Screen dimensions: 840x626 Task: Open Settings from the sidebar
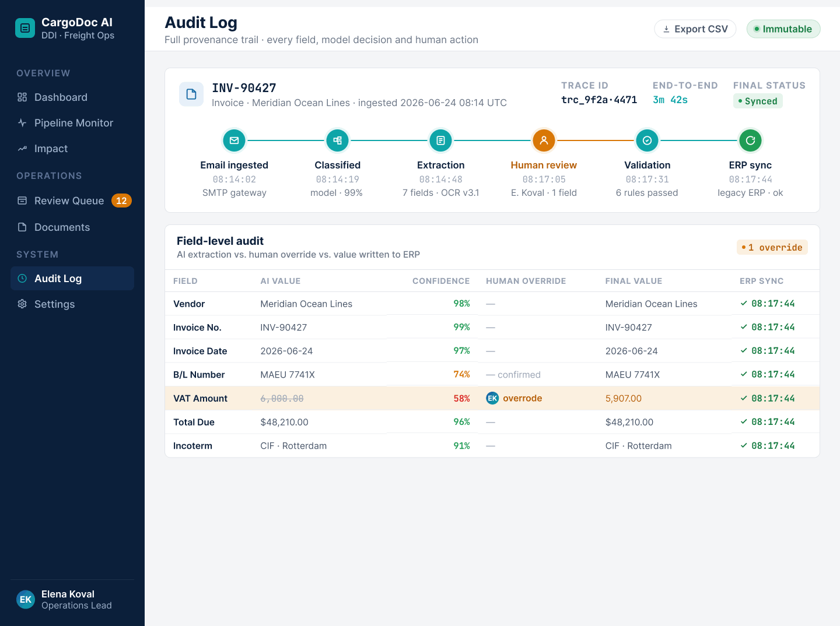point(72,304)
